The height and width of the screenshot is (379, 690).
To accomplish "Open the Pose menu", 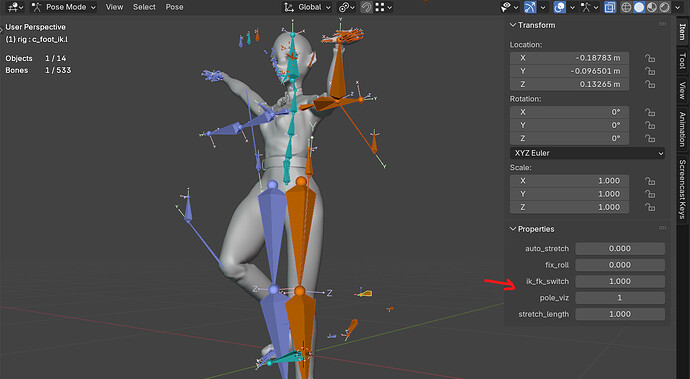I will coord(174,7).
